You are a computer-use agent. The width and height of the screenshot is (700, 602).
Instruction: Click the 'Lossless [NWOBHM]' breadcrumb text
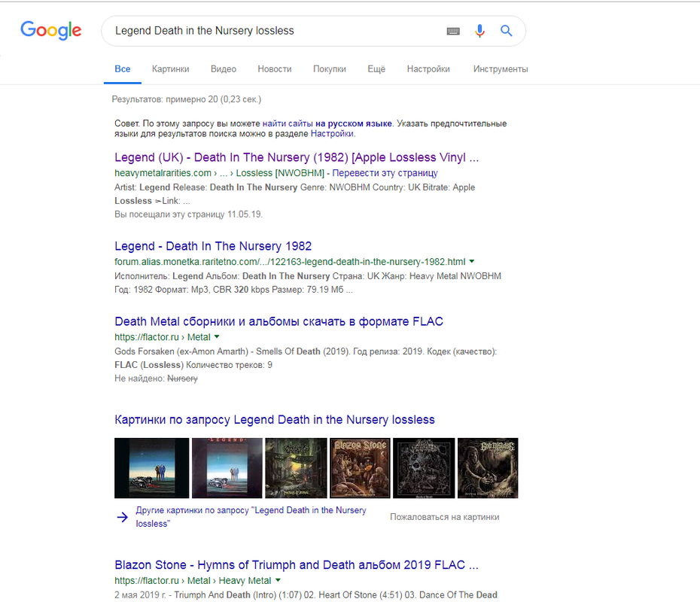click(x=280, y=173)
